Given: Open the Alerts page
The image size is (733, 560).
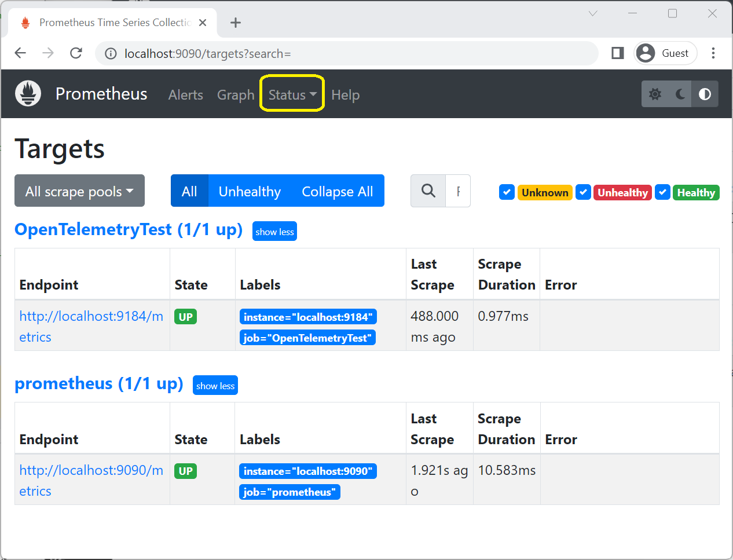Looking at the screenshot, I should (186, 94).
